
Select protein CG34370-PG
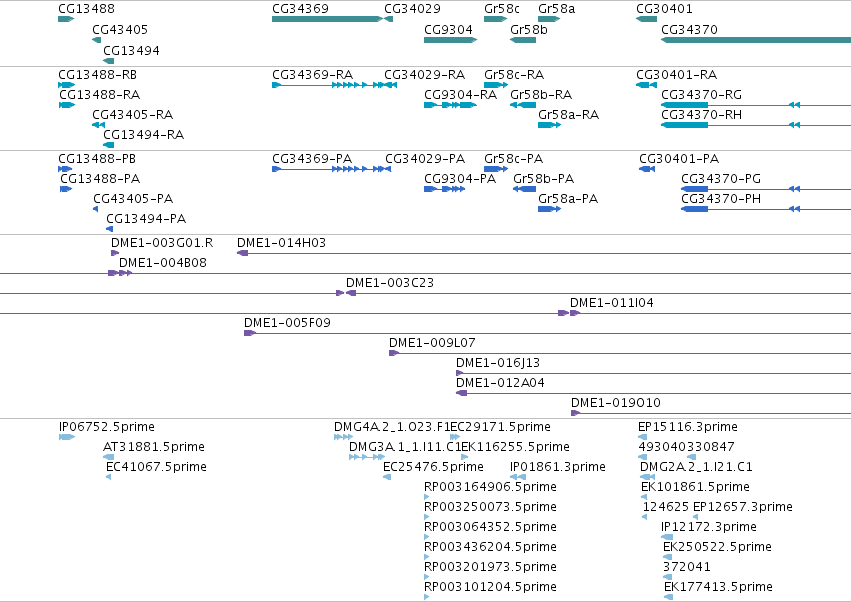pos(721,179)
